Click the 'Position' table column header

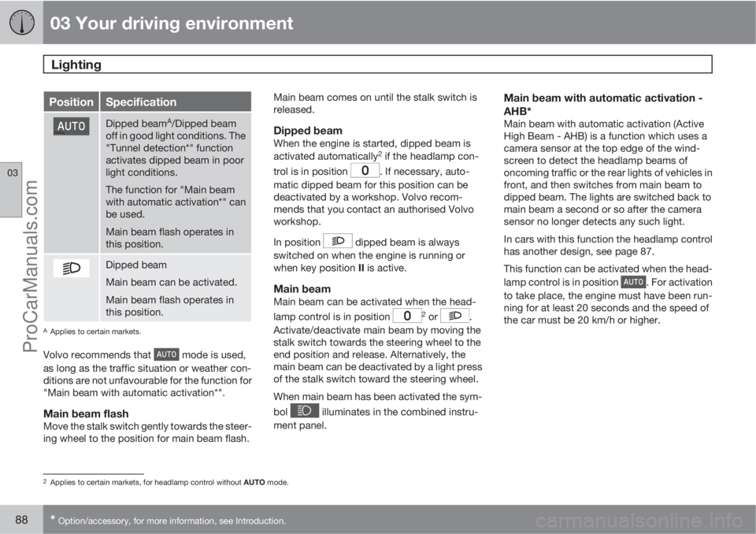click(71, 102)
